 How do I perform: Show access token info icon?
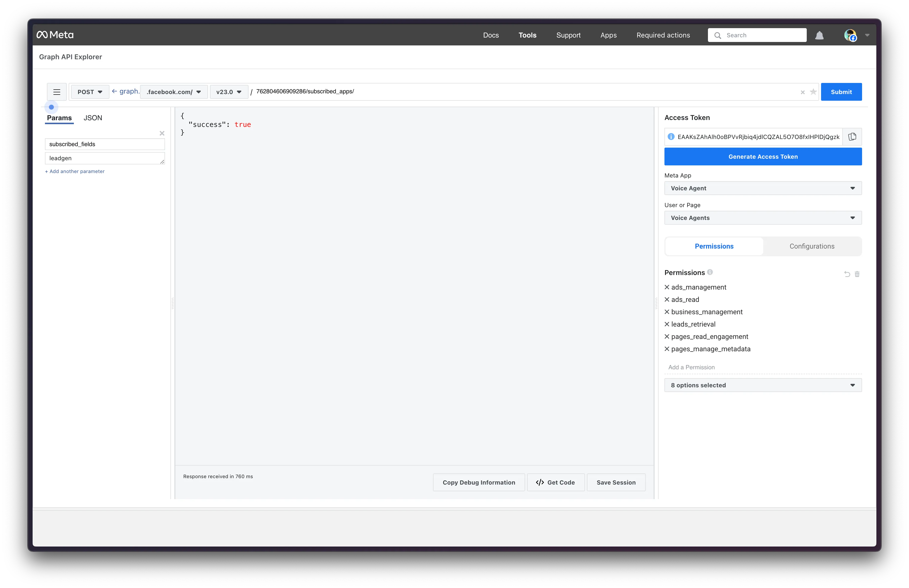671,137
